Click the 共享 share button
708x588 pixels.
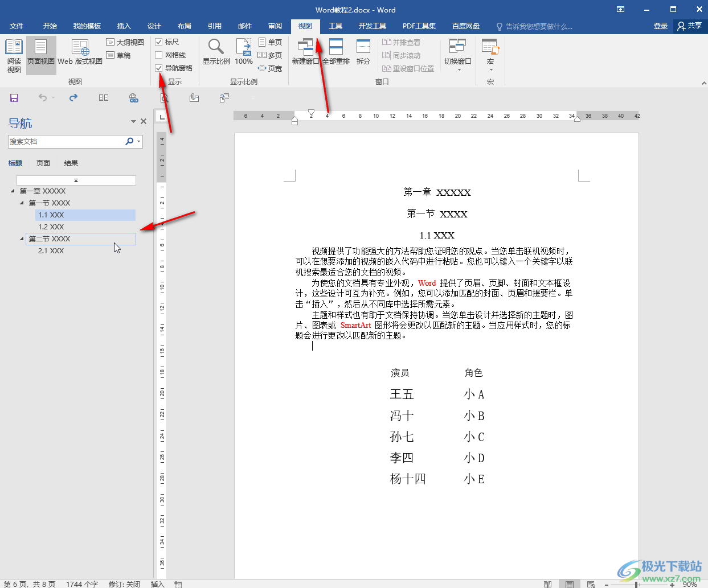pyautogui.click(x=690, y=26)
